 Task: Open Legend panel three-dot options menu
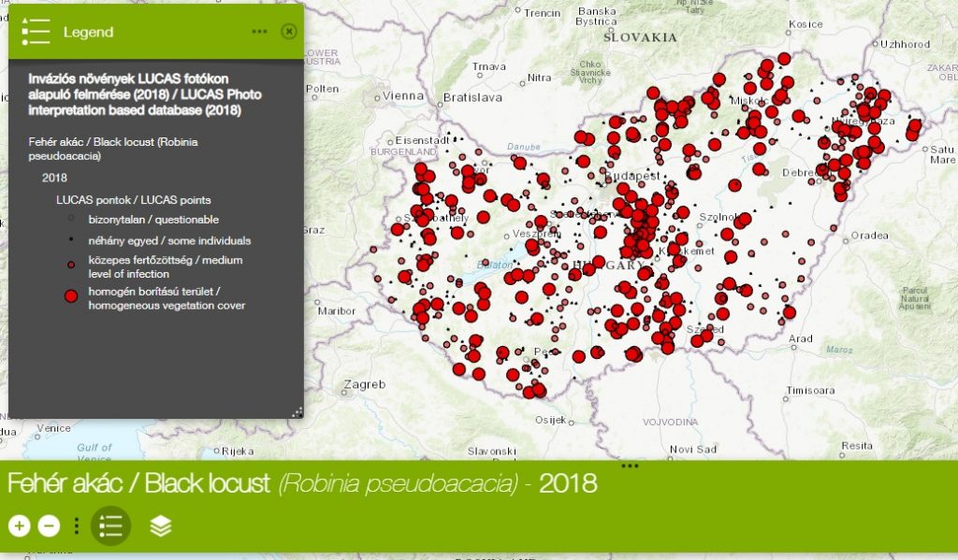259,32
